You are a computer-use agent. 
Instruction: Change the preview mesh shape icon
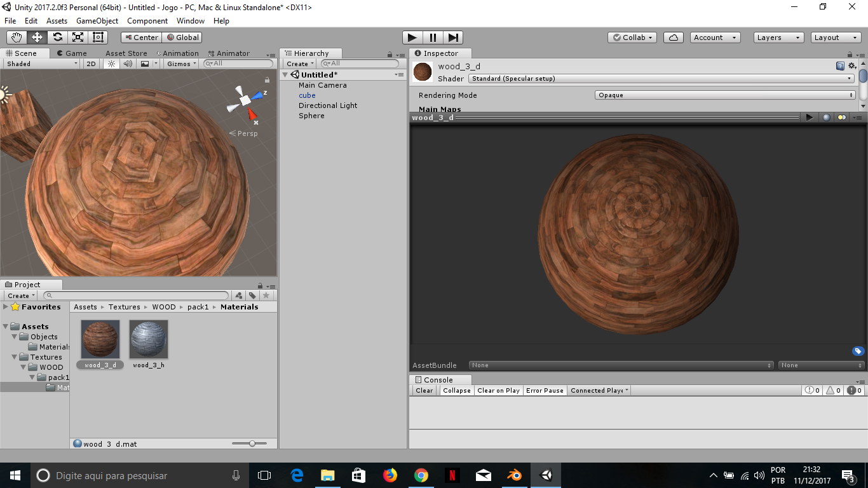(x=827, y=117)
